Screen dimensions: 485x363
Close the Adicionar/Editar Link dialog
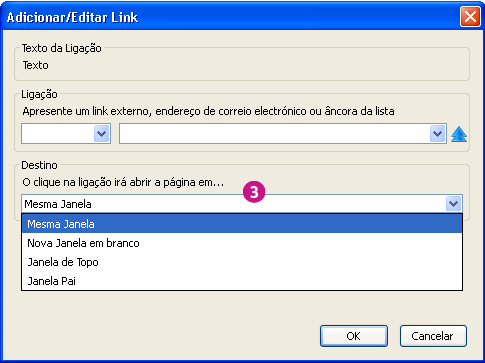pyautogui.click(x=470, y=16)
